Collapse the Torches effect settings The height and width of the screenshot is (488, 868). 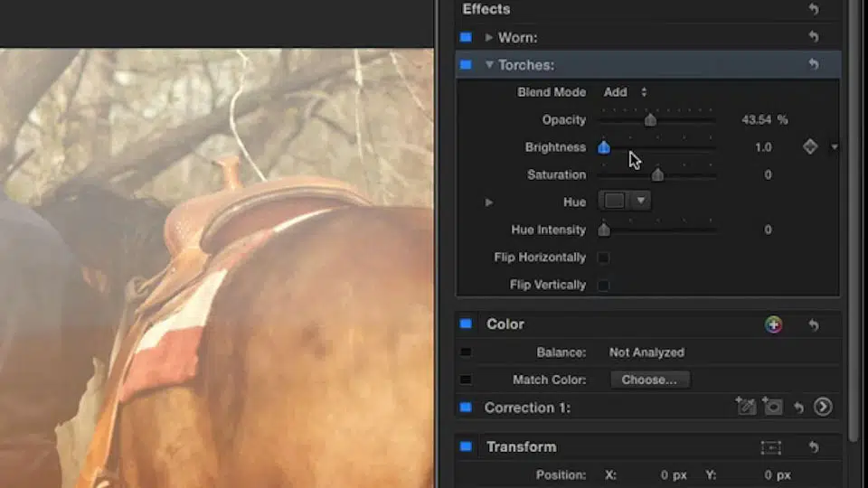point(489,65)
